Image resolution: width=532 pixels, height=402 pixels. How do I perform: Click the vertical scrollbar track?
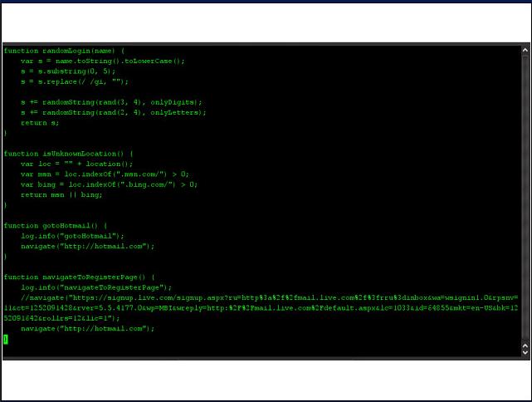pos(525,199)
